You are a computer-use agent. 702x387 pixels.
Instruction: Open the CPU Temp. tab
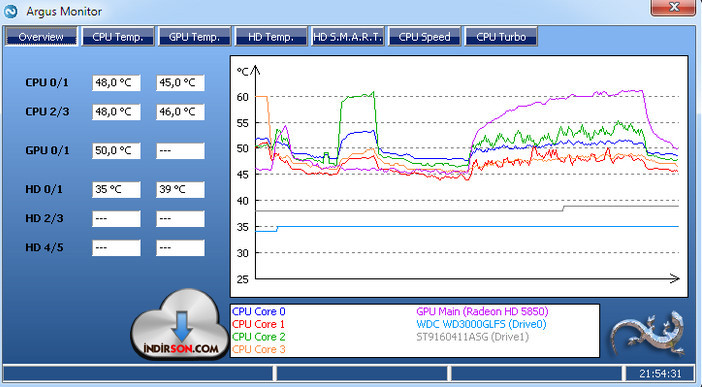click(x=118, y=37)
